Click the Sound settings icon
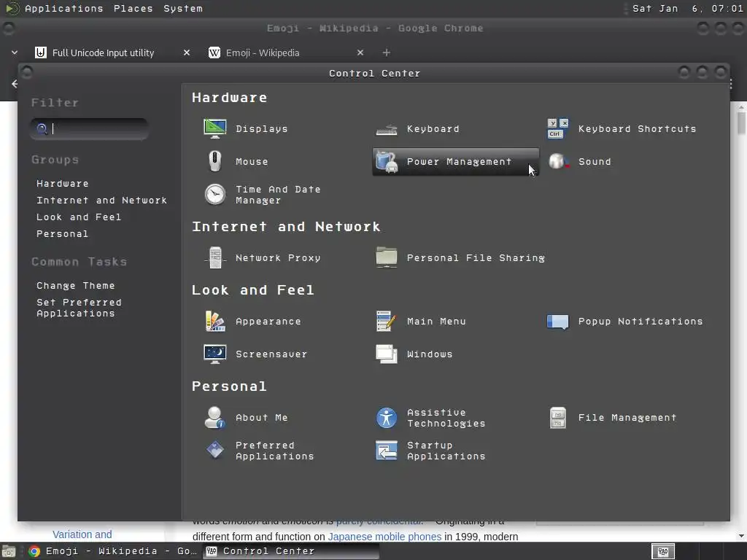Screen dimensions: 747x560 click(x=558, y=161)
